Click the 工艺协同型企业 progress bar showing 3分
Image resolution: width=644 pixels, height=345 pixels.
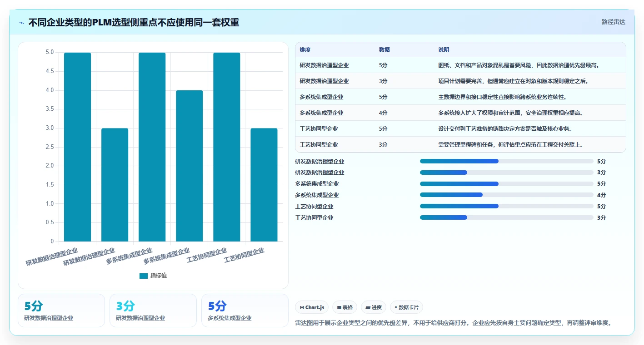[507, 217]
